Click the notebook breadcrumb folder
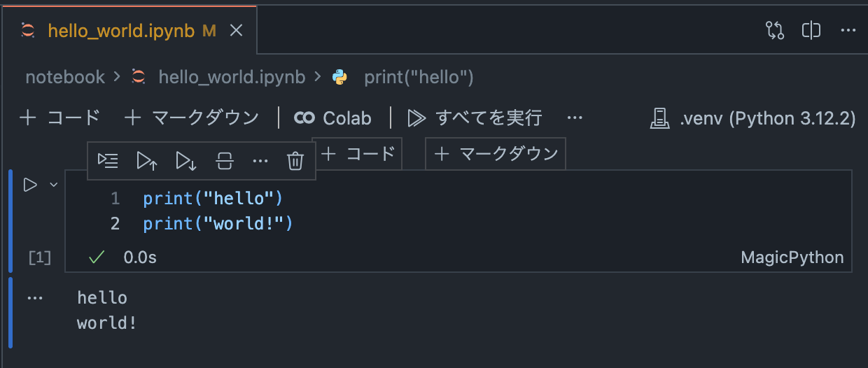868x368 pixels. 65,77
